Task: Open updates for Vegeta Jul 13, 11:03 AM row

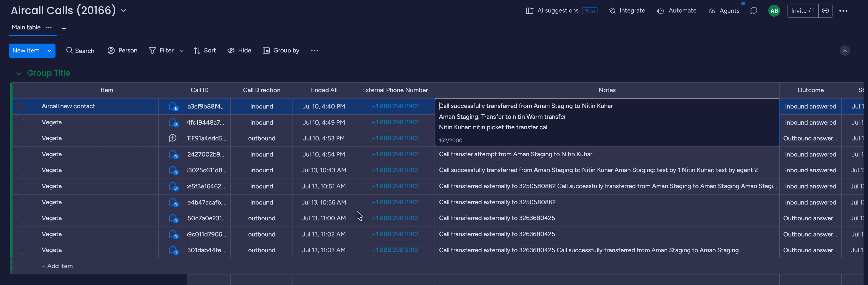Action: [x=173, y=250]
